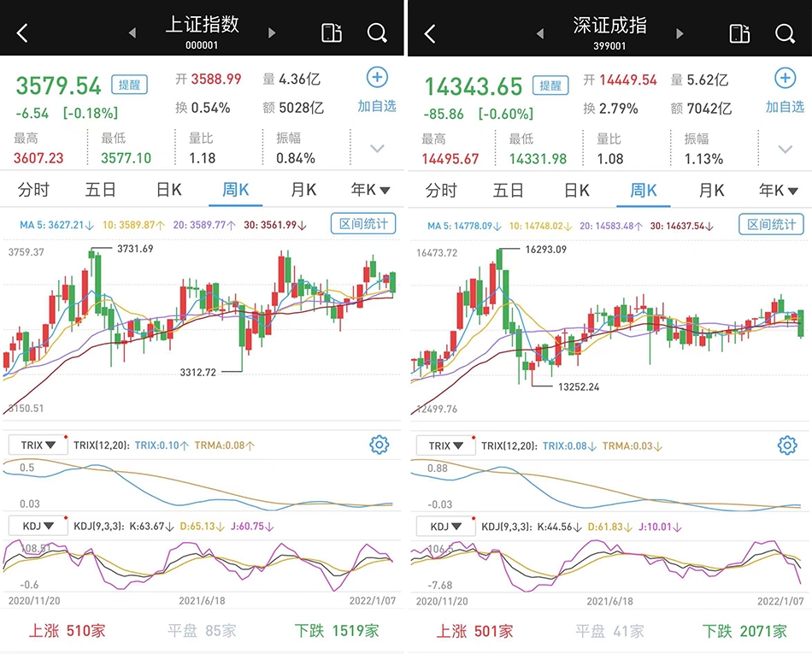
Task: Open KDJ indicator dropdown on 深证成指
Action: point(446,526)
